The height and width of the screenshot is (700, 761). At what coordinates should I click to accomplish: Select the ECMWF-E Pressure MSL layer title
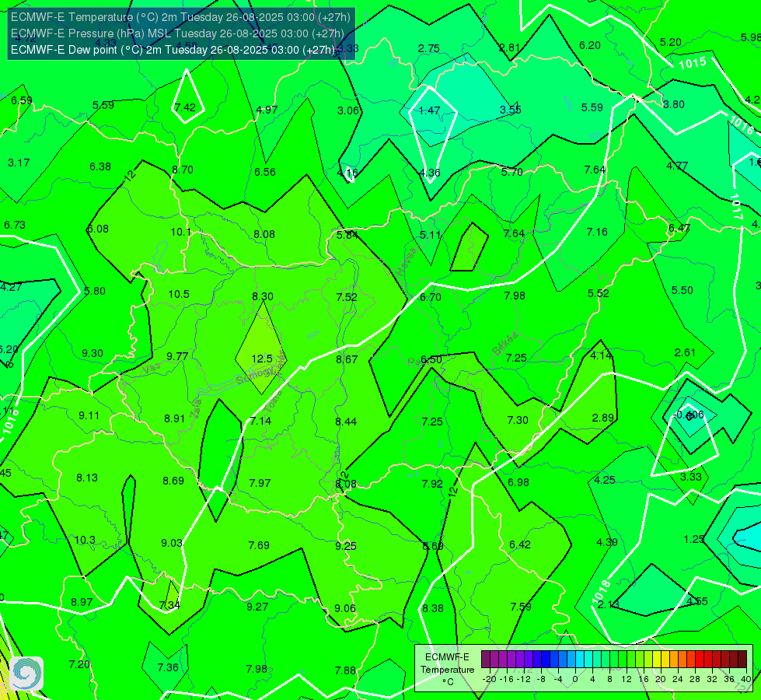tap(177, 33)
